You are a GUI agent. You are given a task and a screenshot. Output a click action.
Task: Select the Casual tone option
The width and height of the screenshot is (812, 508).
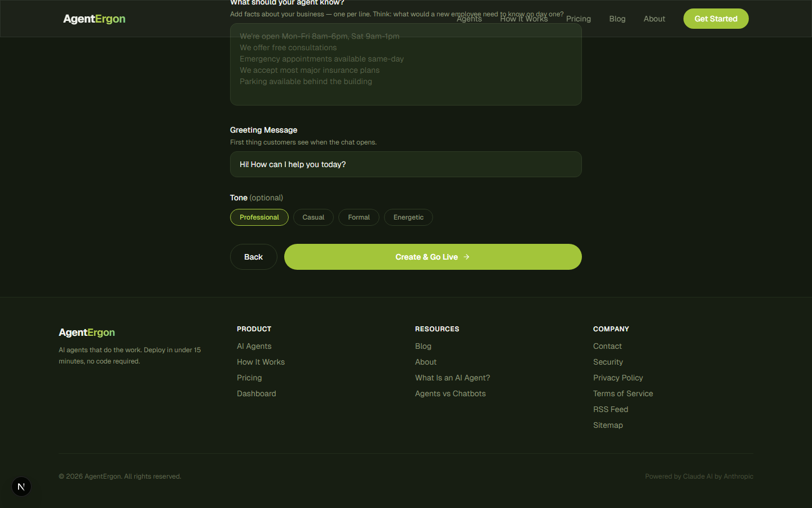314,217
